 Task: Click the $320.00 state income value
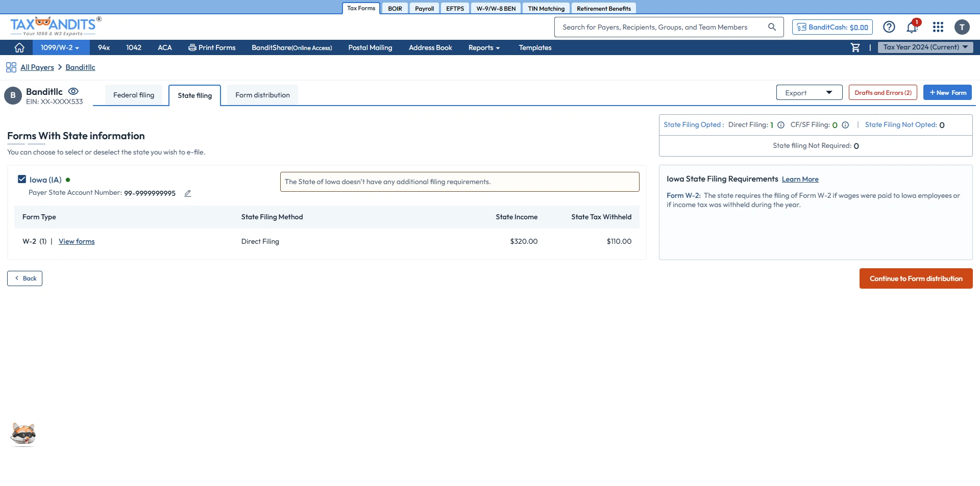(x=524, y=241)
